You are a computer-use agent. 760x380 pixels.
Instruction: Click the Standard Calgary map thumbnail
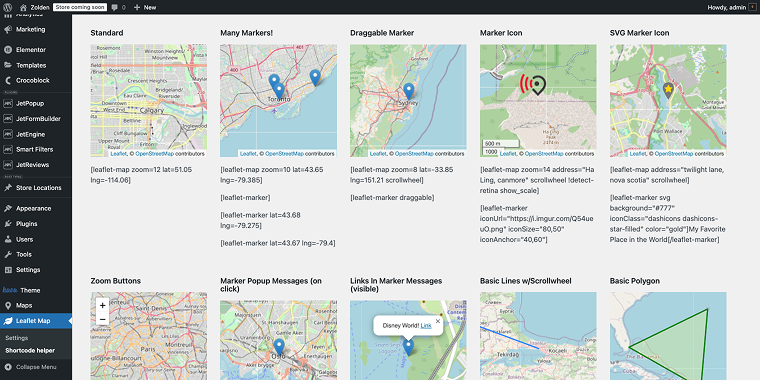[149, 101]
